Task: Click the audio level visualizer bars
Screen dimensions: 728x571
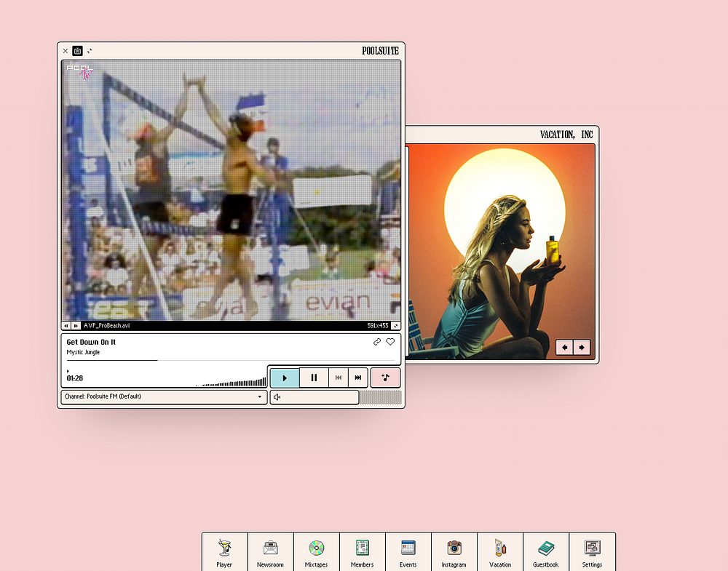Action: (x=231, y=382)
